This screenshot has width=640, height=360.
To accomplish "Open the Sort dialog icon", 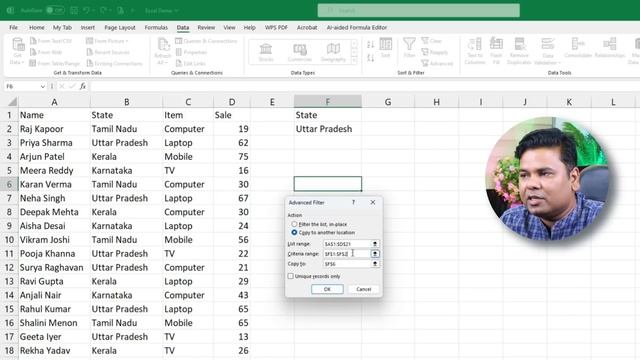I will [386, 48].
